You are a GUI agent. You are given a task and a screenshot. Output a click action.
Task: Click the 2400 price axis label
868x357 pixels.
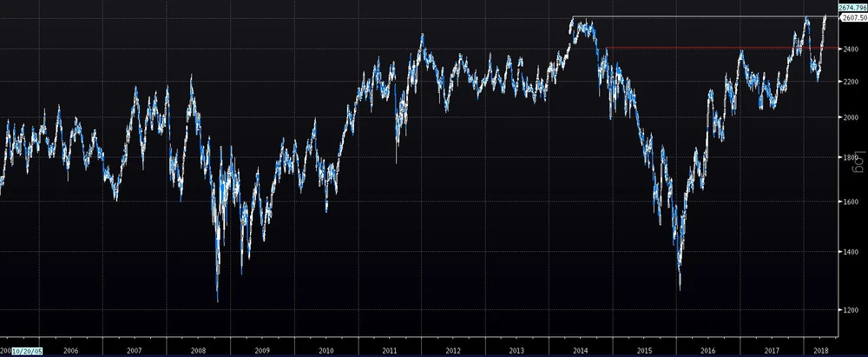[x=852, y=49]
